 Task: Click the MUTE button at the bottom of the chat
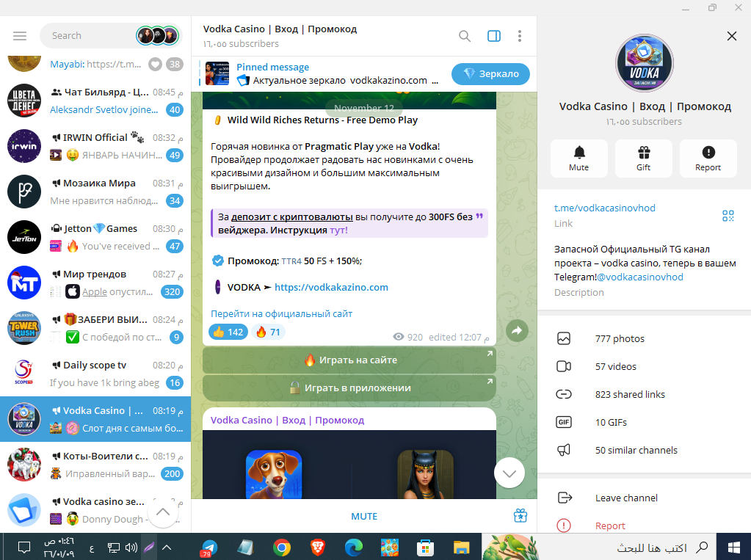point(364,517)
